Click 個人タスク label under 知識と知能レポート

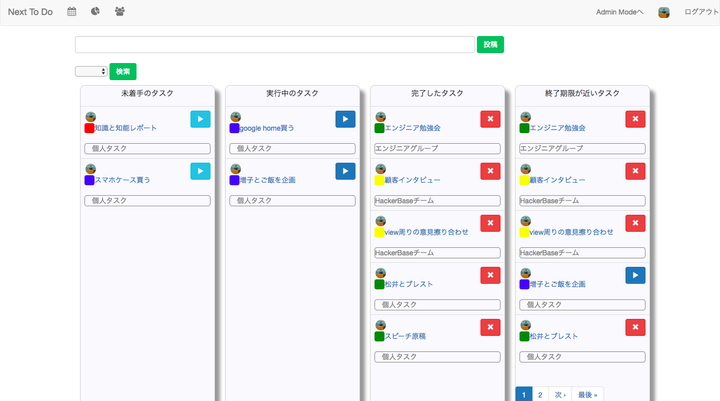pyautogui.click(x=147, y=148)
